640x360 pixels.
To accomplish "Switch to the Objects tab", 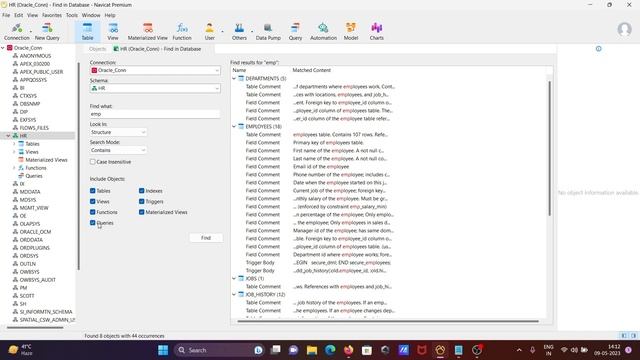I will 97,49.
